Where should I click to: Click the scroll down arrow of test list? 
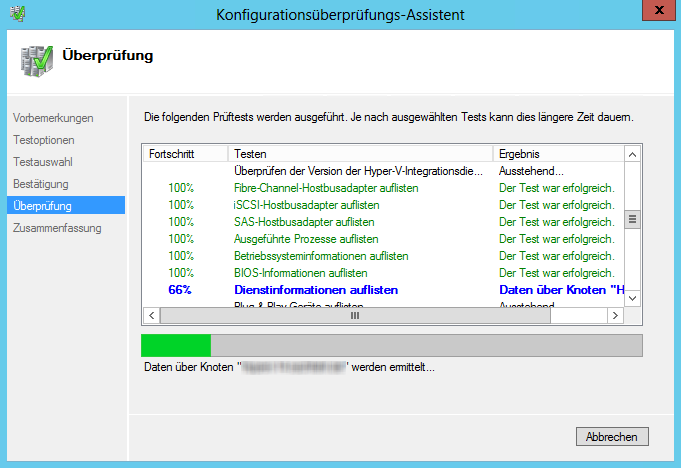632,298
